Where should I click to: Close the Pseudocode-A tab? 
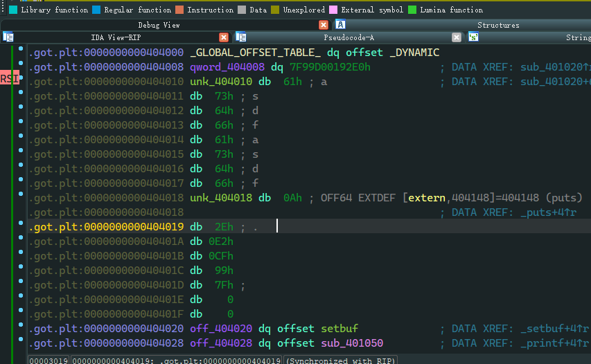456,37
